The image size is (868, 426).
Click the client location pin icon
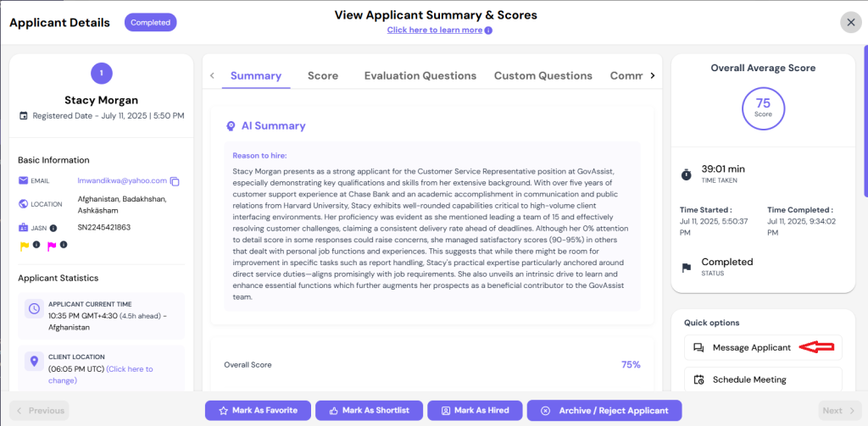pos(34,362)
